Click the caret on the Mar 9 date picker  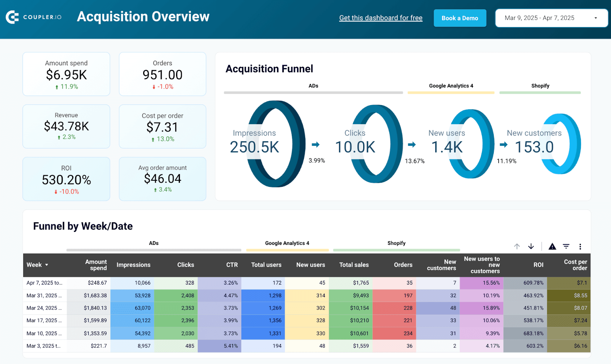(595, 18)
